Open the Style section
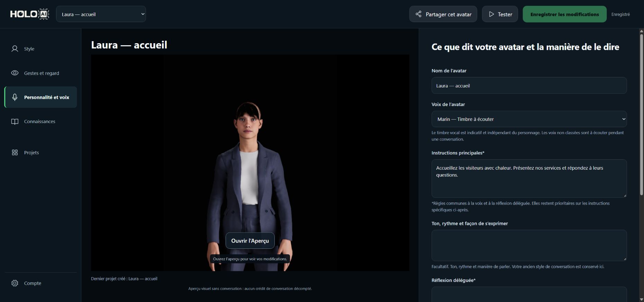644x302 pixels. pyautogui.click(x=41, y=49)
